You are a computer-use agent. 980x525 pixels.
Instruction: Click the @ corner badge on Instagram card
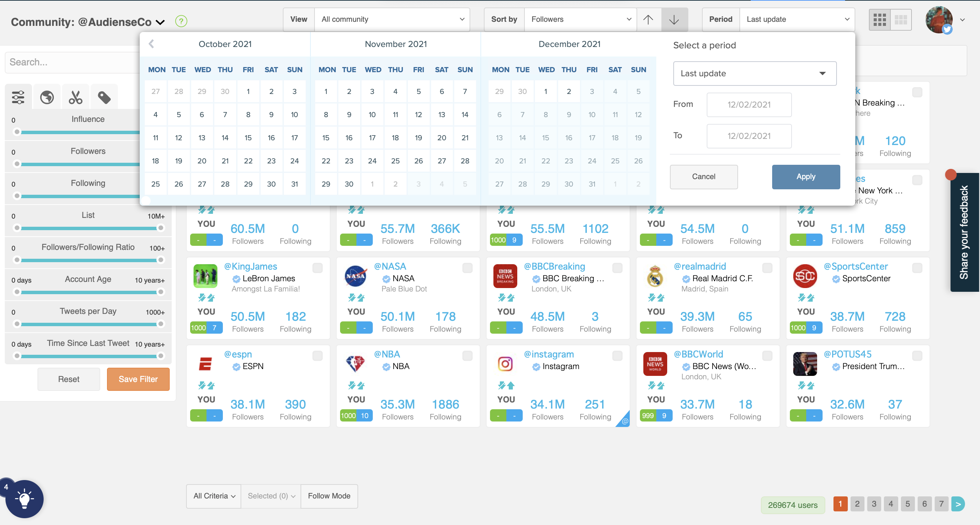tap(624, 421)
